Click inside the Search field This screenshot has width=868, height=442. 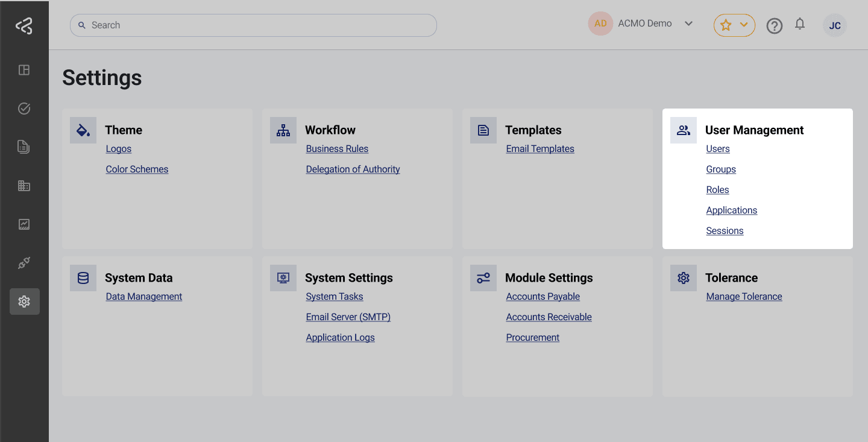pos(253,25)
